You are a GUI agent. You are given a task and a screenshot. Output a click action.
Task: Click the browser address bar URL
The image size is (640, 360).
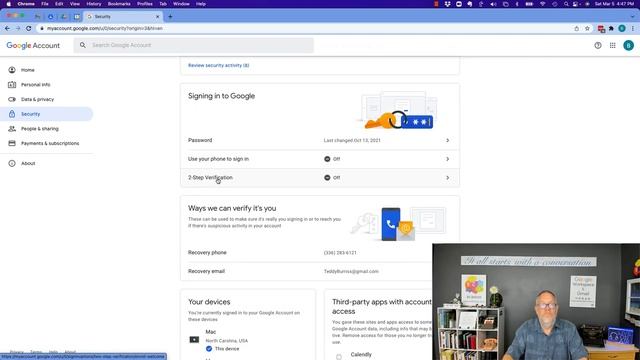(x=104, y=29)
